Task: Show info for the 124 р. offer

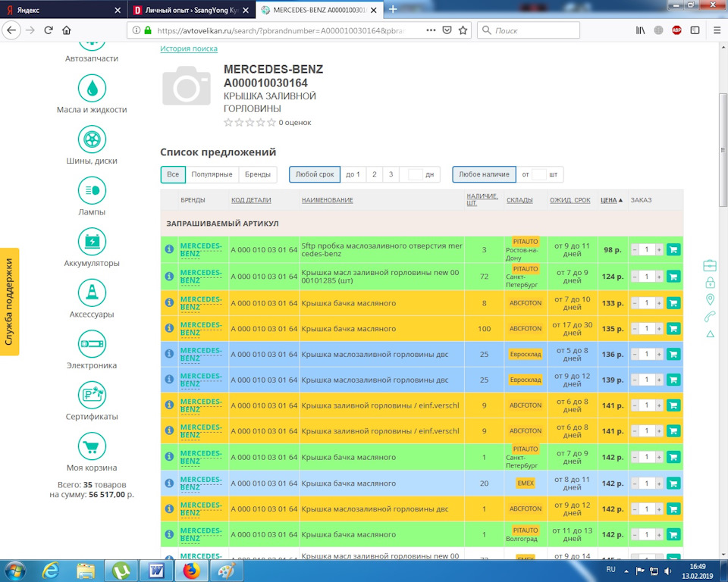Action: (x=169, y=276)
